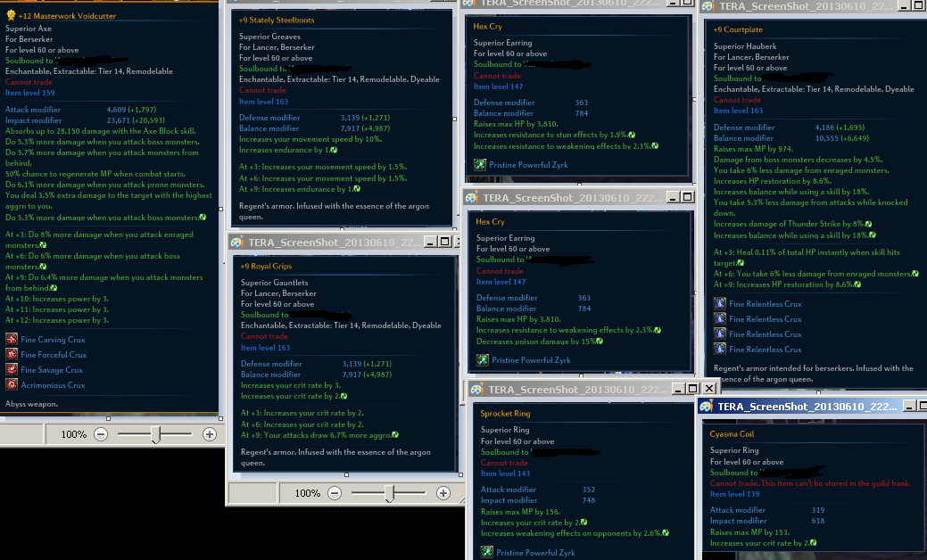Screen dimensions: 927x560
Task: Zoom out in the Voidcutter Paint window
Action: [101, 434]
